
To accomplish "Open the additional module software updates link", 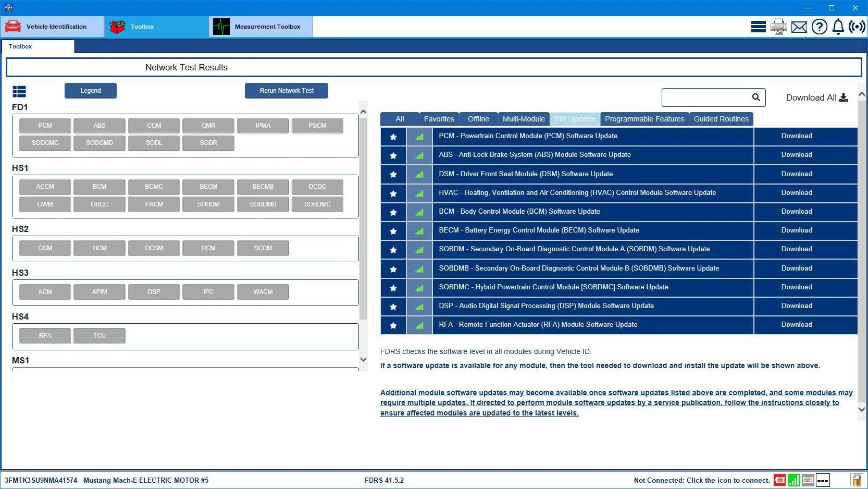I will 616,403.
